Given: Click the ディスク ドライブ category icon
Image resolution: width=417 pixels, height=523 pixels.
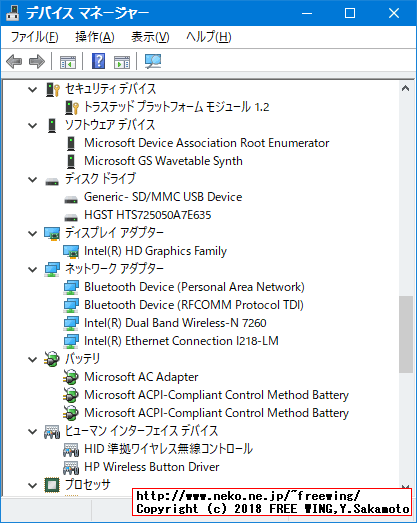Looking at the screenshot, I should click(52, 181).
